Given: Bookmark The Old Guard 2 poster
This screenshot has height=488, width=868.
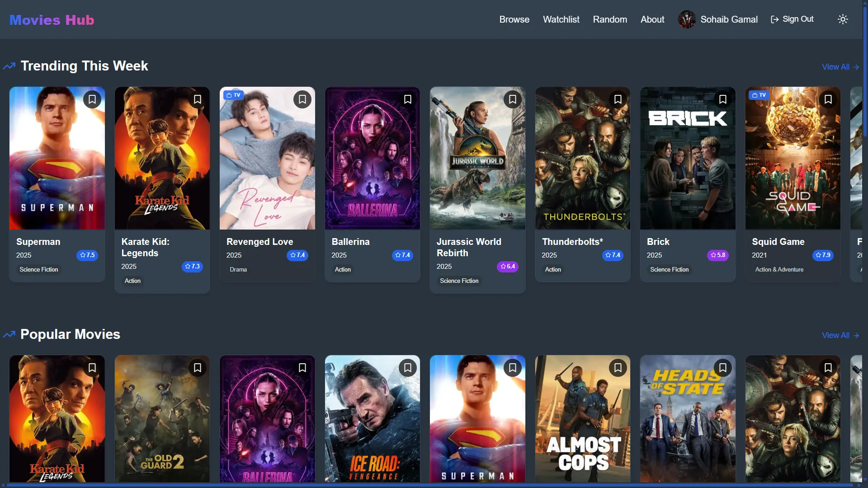Looking at the screenshot, I should tap(198, 368).
